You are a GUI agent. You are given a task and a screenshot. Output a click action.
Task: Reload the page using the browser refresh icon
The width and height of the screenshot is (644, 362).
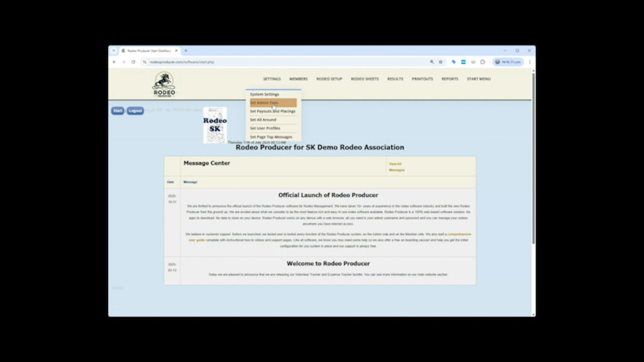(x=133, y=62)
